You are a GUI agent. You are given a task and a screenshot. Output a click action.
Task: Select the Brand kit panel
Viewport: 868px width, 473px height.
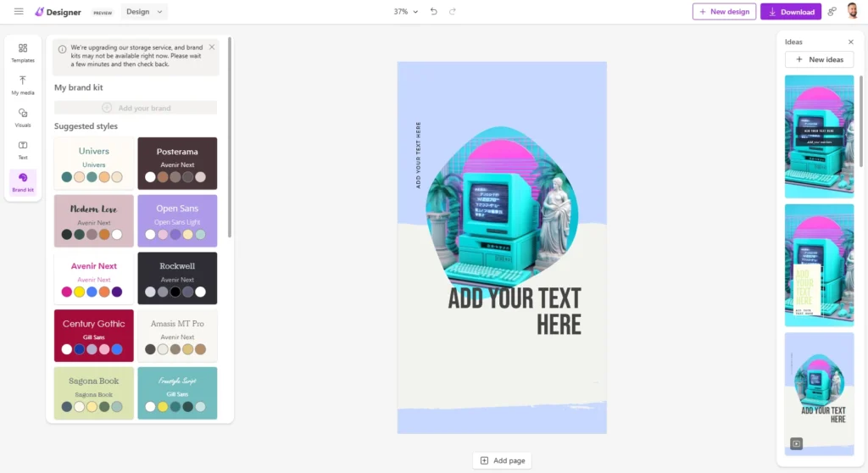point(23,182)
